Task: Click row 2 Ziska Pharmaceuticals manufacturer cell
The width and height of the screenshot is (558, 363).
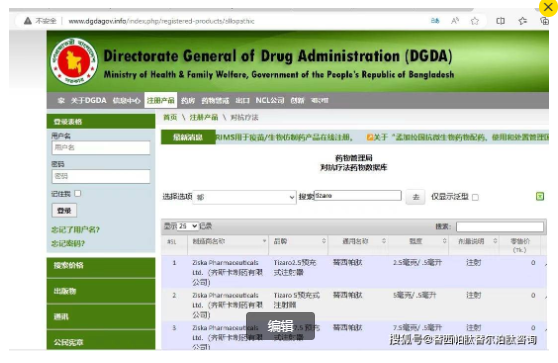Action: coord(228,305)
